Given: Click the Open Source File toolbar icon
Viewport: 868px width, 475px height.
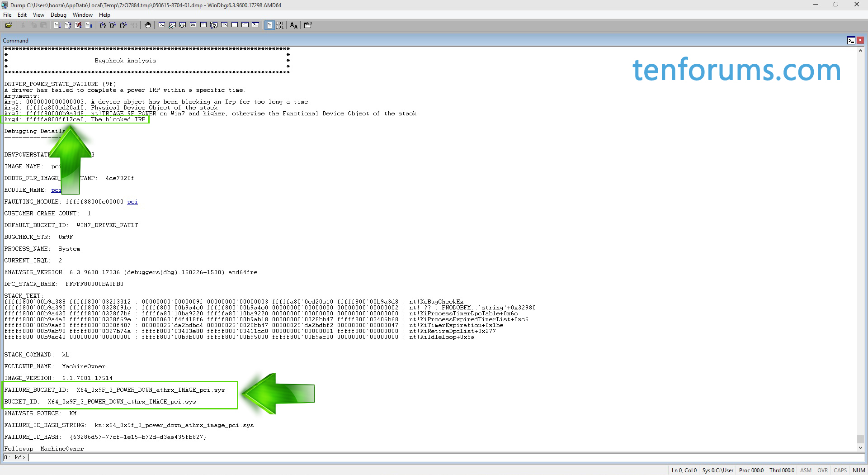Looking at the screenshot, I should point(9,25).
